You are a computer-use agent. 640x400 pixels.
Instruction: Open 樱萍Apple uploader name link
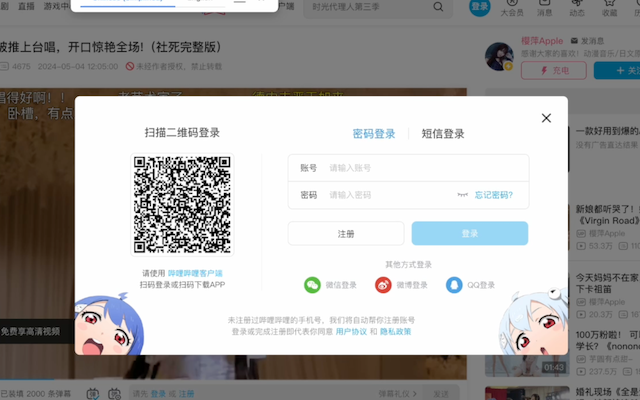pyautogui.click(x=542, y=41)
